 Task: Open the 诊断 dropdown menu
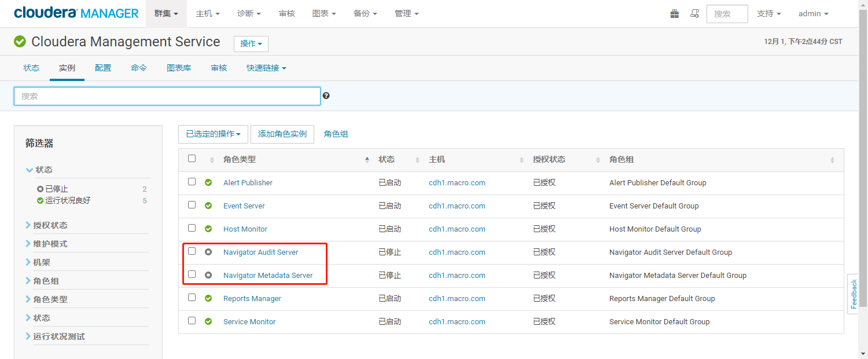pos(249,13)
